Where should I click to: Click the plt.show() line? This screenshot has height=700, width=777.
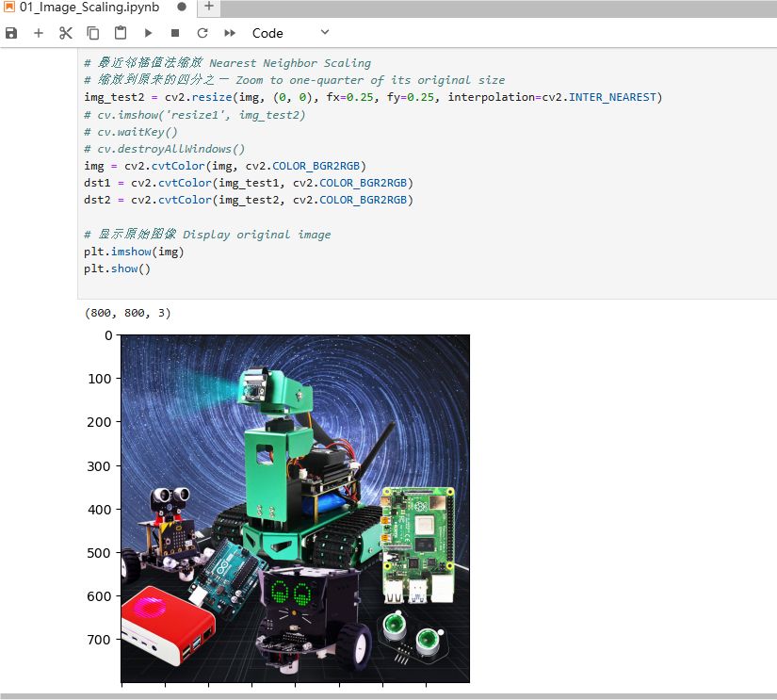tap(117, 269)
